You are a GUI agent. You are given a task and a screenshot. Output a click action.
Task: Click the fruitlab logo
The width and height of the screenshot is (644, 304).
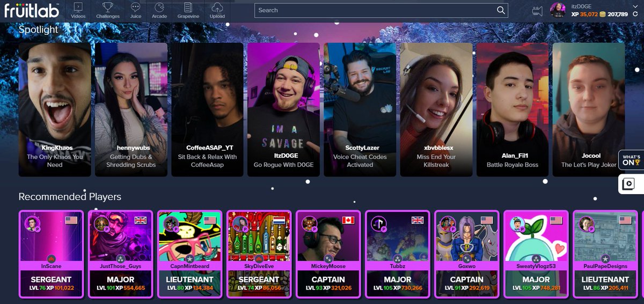click(32, 10)
